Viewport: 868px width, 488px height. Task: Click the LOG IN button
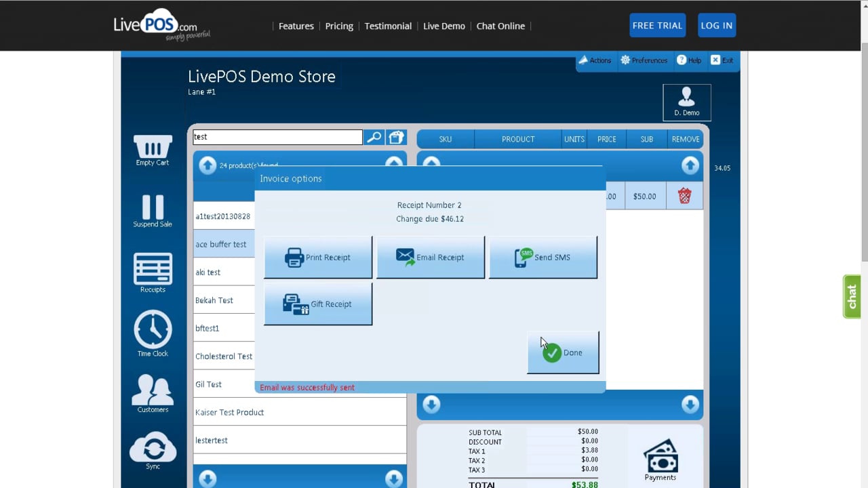click(716, 25)
